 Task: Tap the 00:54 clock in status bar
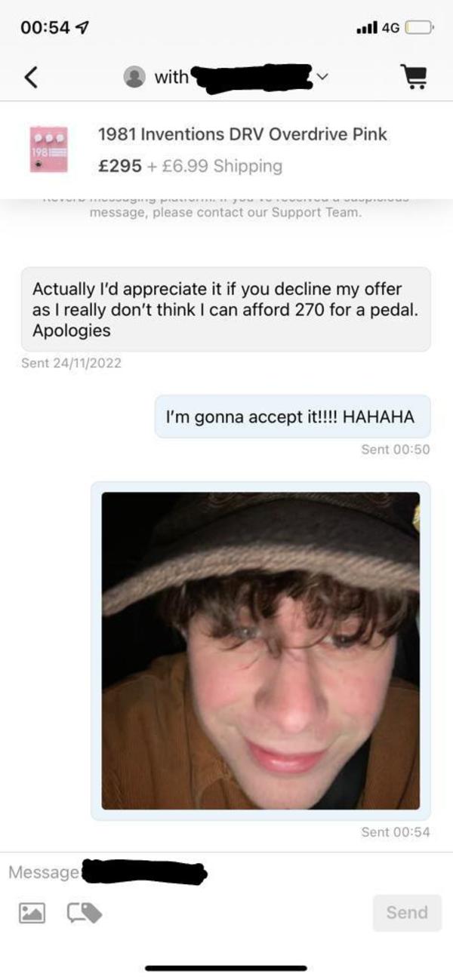pos(47,27)
